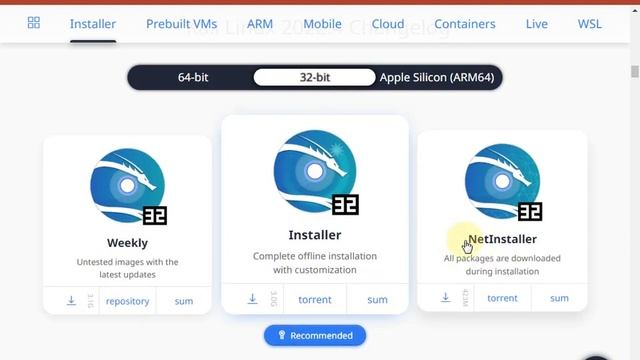Click the 32 badge on NetInstaller logo

[x=530, y=211]
